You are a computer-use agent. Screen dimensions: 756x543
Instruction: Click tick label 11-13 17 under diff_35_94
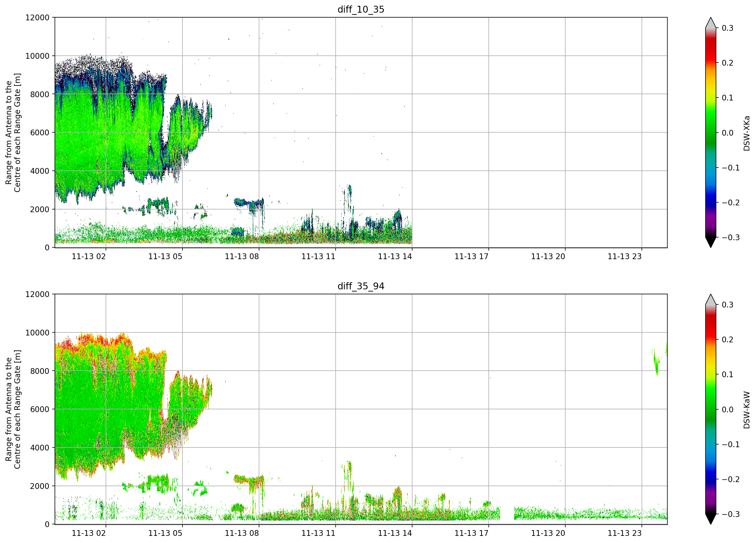pyautogui.click(x=472, y=533)
